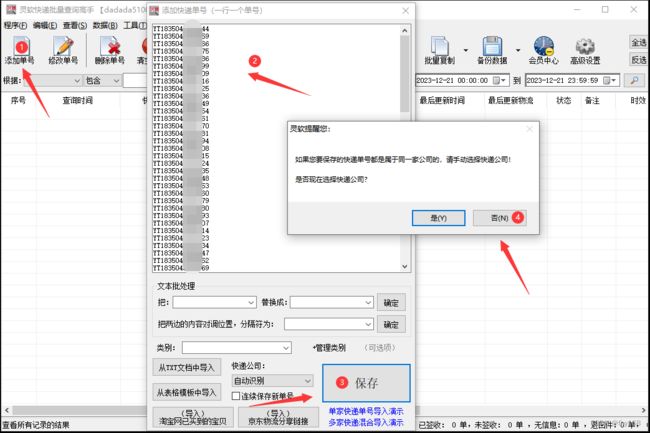Open the 编辑(E) menu

(x=45, y=26)
